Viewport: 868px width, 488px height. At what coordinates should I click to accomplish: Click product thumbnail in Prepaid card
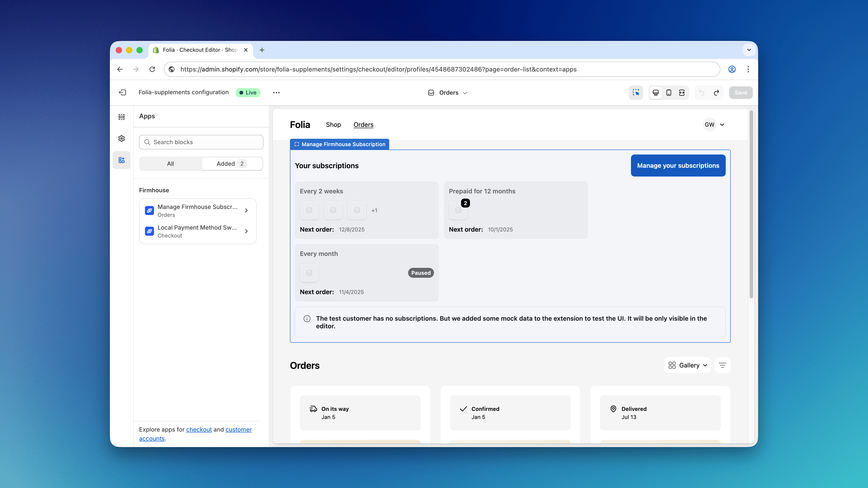pyautogui.click(x=458, y=210)
